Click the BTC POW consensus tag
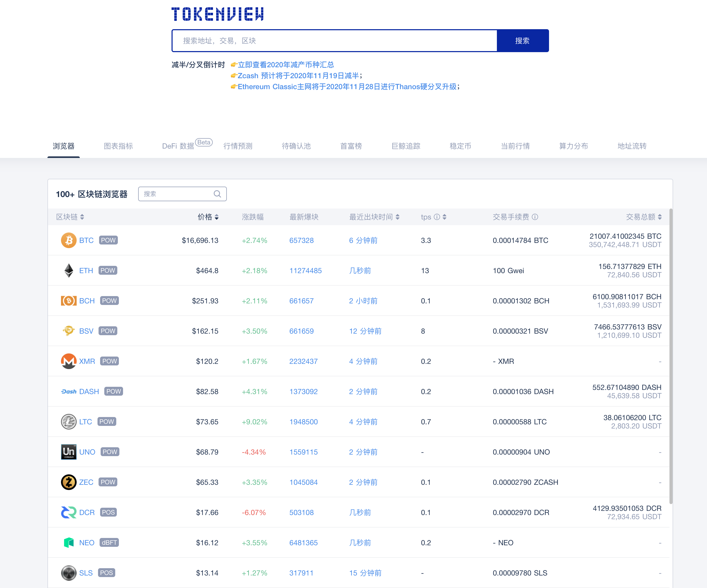Viewport: 707px width, 588px height. click(x=108, y=240)
